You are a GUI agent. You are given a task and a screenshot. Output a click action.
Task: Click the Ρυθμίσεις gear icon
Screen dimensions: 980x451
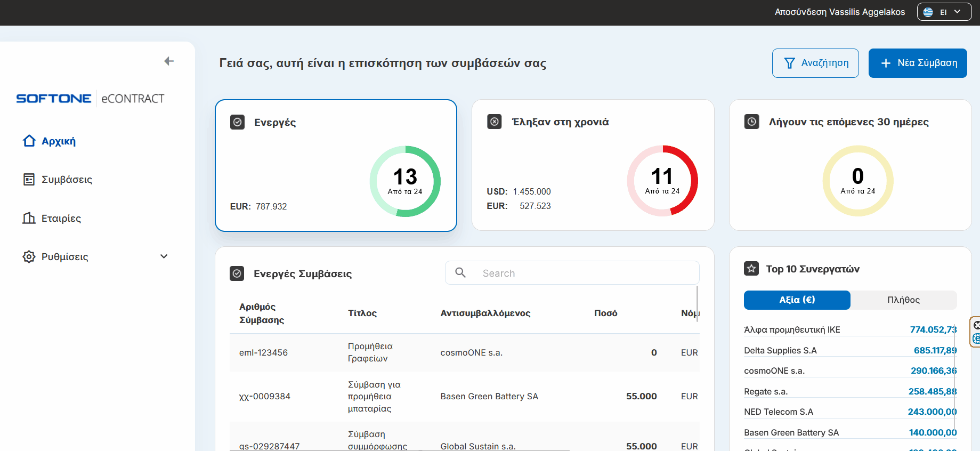tap(29, 256)
